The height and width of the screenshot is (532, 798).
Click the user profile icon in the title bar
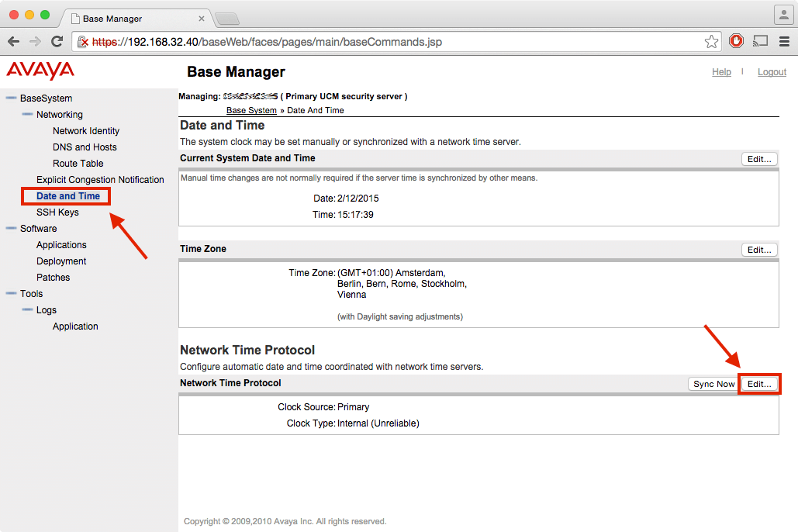click(x=784, y=15)
